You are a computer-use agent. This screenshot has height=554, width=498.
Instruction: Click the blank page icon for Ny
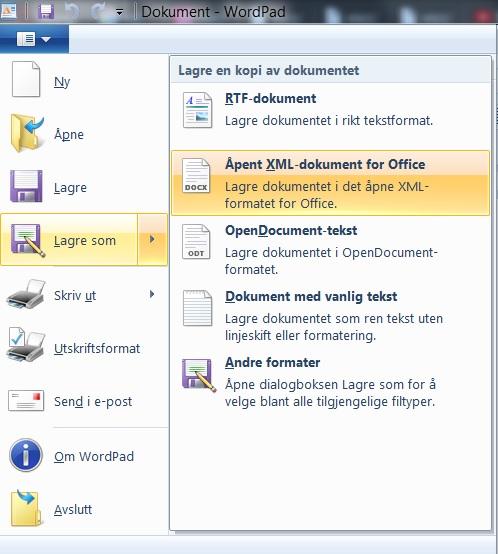click(x=26, y=79)
